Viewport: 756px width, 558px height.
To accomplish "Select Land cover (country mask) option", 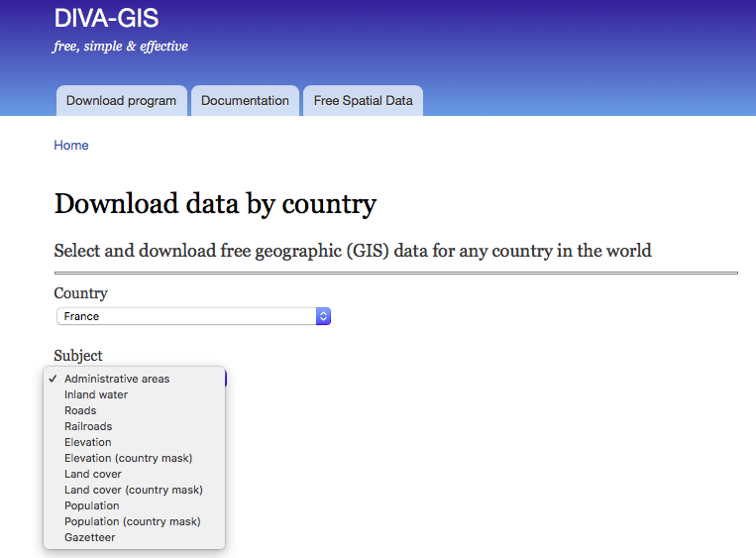I will [134, 490].
